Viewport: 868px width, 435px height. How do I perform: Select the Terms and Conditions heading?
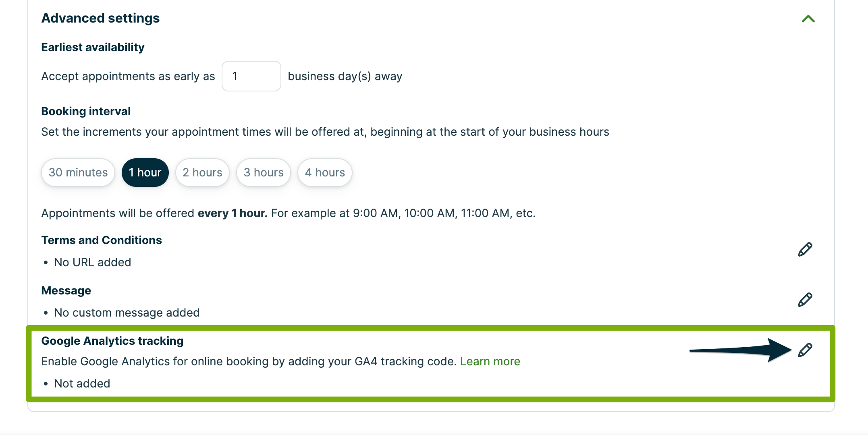(102, 240)
